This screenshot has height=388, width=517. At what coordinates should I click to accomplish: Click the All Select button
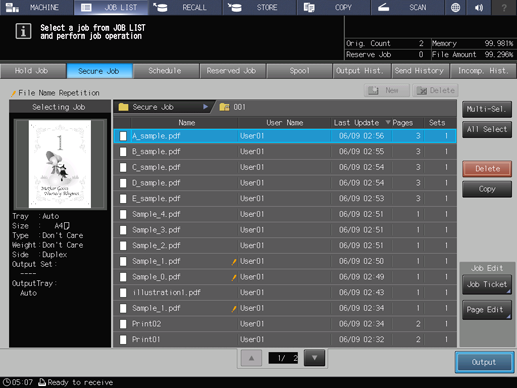point(487,129)
